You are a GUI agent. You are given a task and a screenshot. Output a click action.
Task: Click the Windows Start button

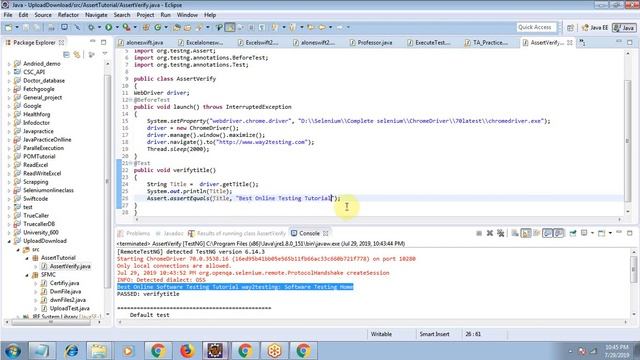pyautogui.click(x=12, y=351)
